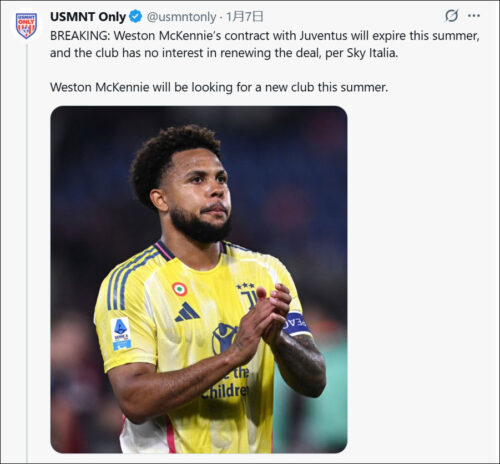Screen dimensions: 500x464
Task: Click the word BREAKING in the post
Action: (x=80, y=36)
